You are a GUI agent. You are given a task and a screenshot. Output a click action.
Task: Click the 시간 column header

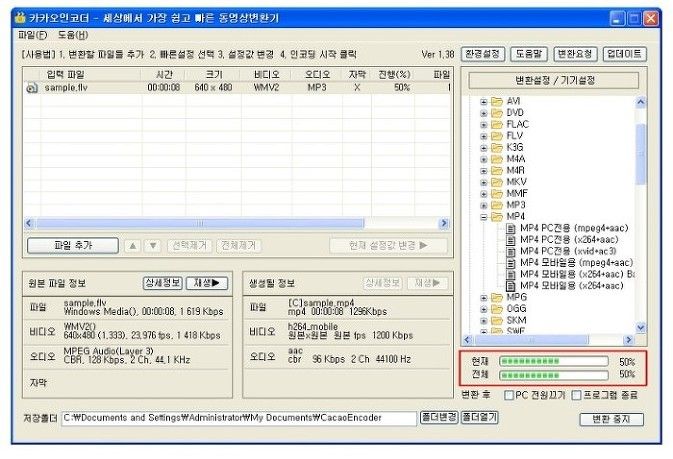coord(164,74)
